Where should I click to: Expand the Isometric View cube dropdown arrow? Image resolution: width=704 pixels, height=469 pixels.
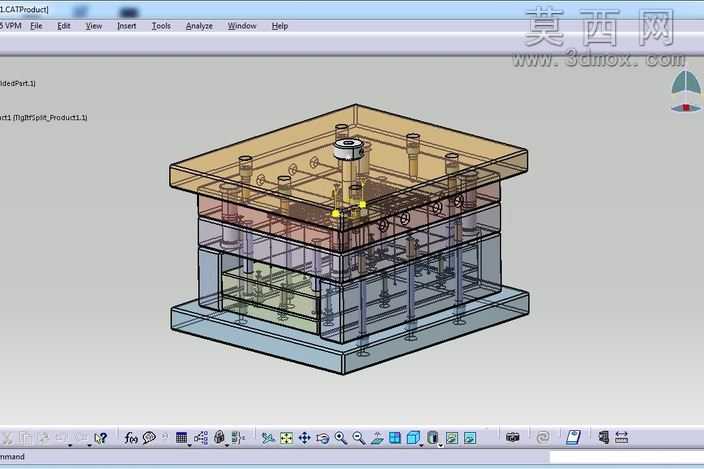(x=421, y=445)
